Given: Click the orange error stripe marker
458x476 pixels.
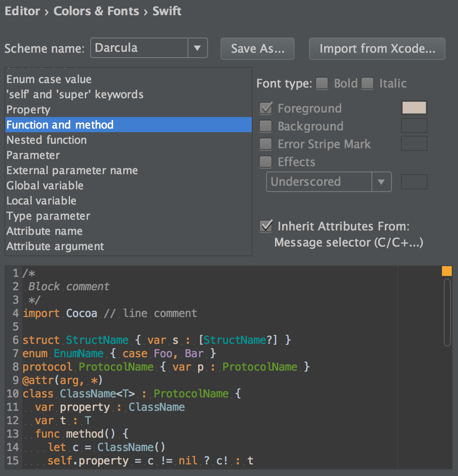Looking at the screenshot, I should pos(447,271).
